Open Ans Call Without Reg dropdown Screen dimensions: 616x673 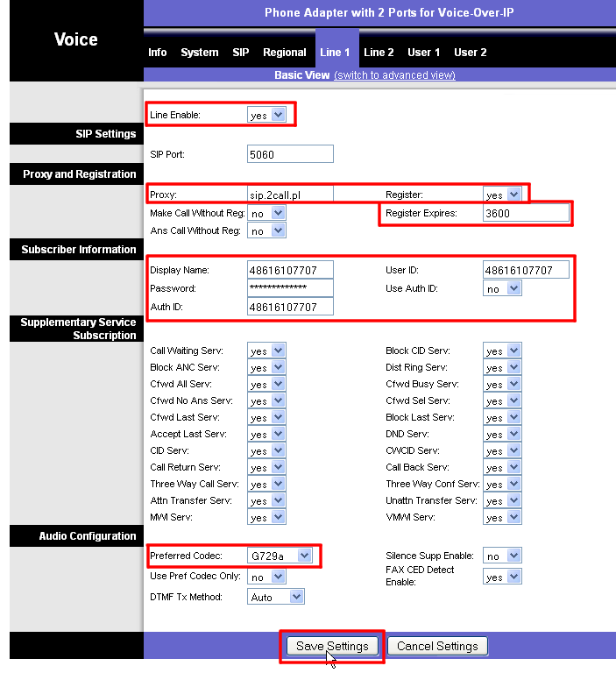click(x=266, y=231)
